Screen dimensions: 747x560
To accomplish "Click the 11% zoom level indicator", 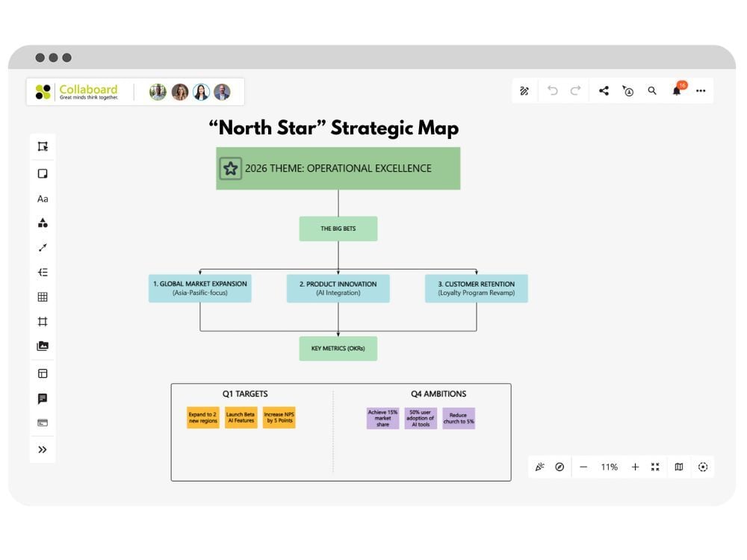I will tap(609, 467).
